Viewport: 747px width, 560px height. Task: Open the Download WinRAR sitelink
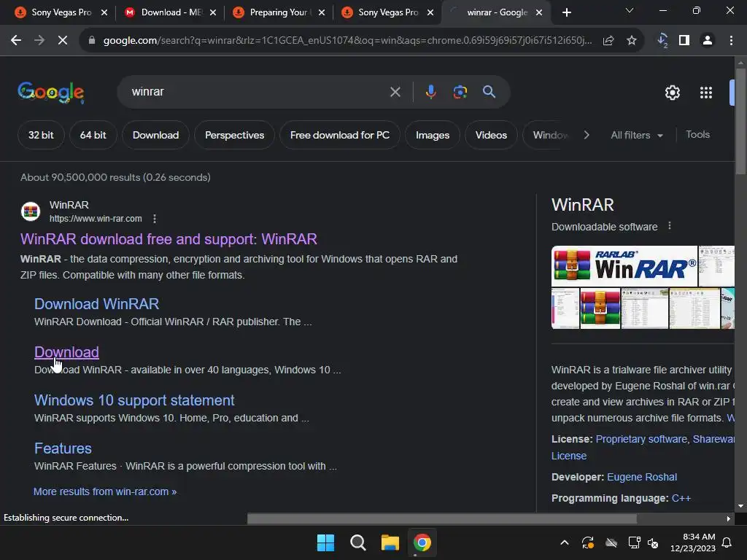97,304
